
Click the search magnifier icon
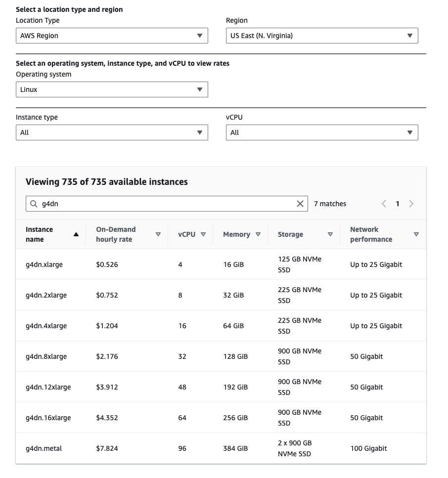pos(34,204)
